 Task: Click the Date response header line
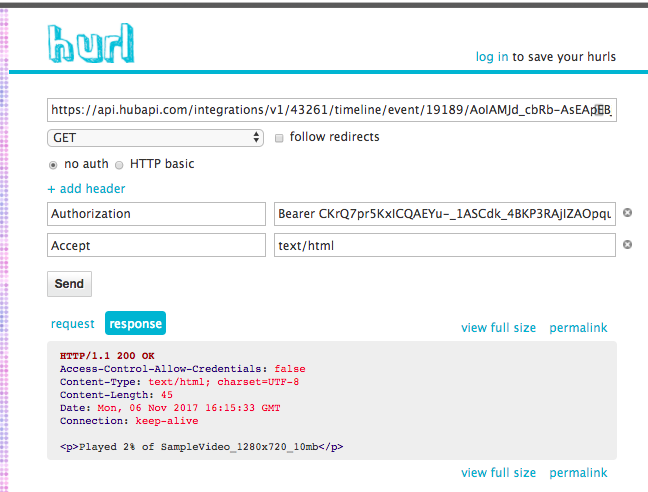coord(170,408)
